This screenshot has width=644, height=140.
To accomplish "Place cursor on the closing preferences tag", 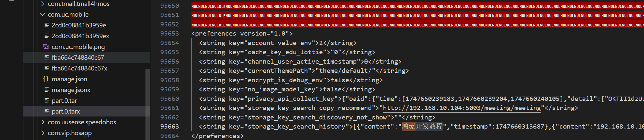I will click(217, 136).
